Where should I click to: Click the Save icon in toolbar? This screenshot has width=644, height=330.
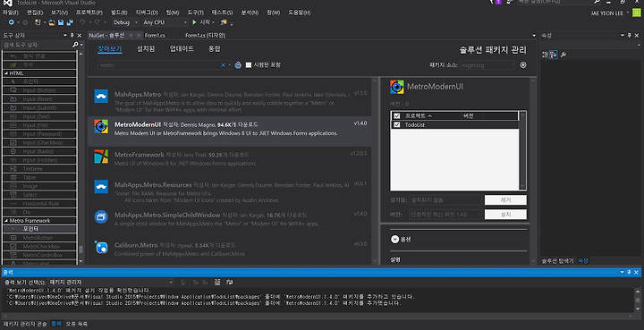[x=61, y=22]
